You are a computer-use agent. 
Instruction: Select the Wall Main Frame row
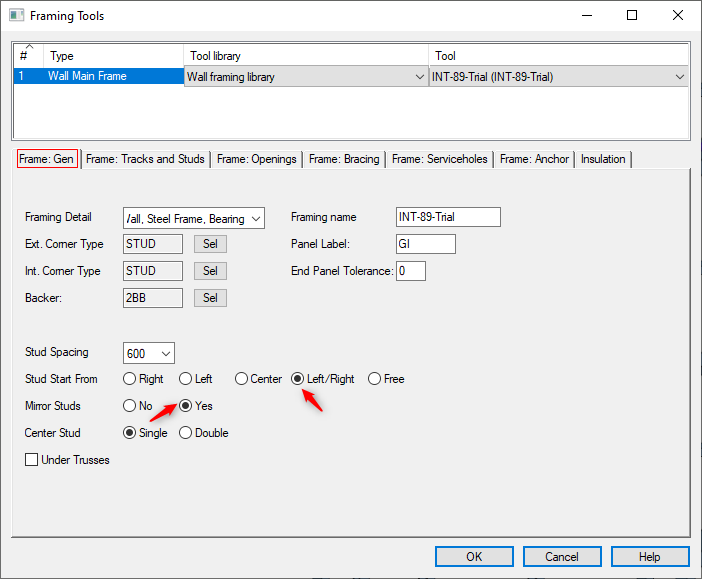point(98,76)
